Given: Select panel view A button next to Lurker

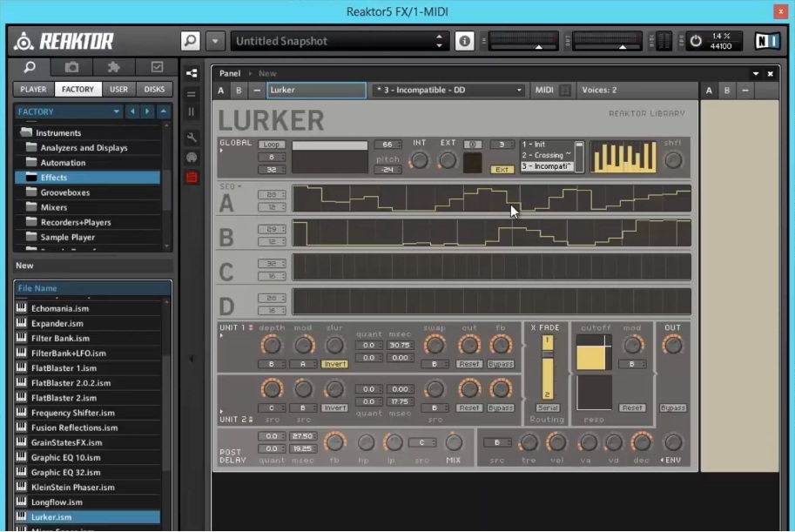Looking at the screenshot, I should click(221, 91).
